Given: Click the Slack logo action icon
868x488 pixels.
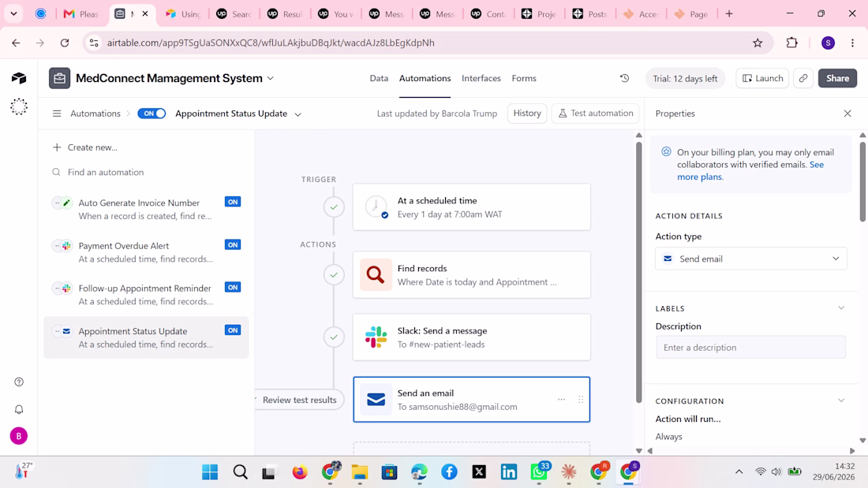Looking at the screenshot, I should click(x=376, y=337).
